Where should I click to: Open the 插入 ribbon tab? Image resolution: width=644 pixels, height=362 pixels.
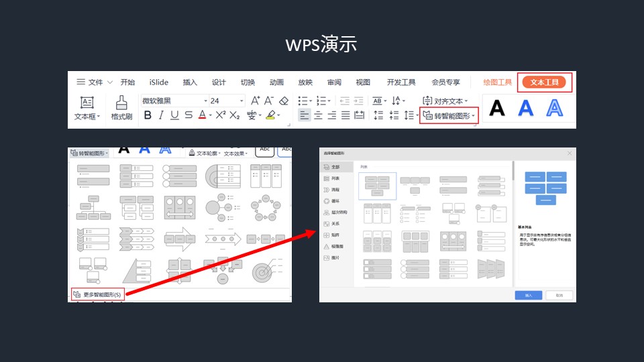point(190,82)
